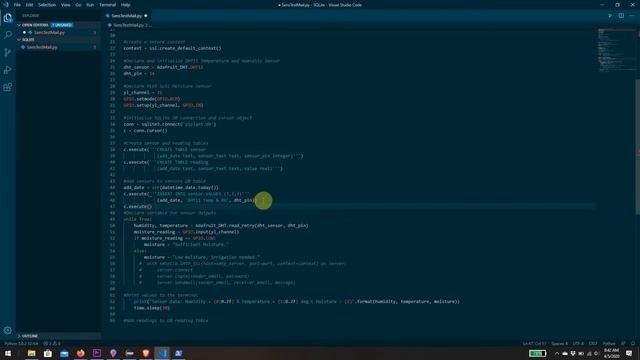Viewport: 640px width, 360px height.
Task: Show hidden system tray icons
Action: pos(557,353)
